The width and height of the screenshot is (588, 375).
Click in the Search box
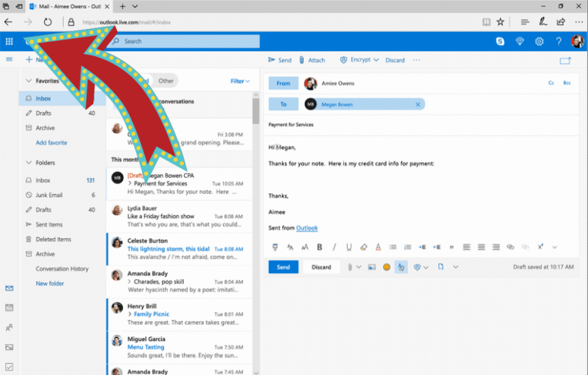coord(182,41)
